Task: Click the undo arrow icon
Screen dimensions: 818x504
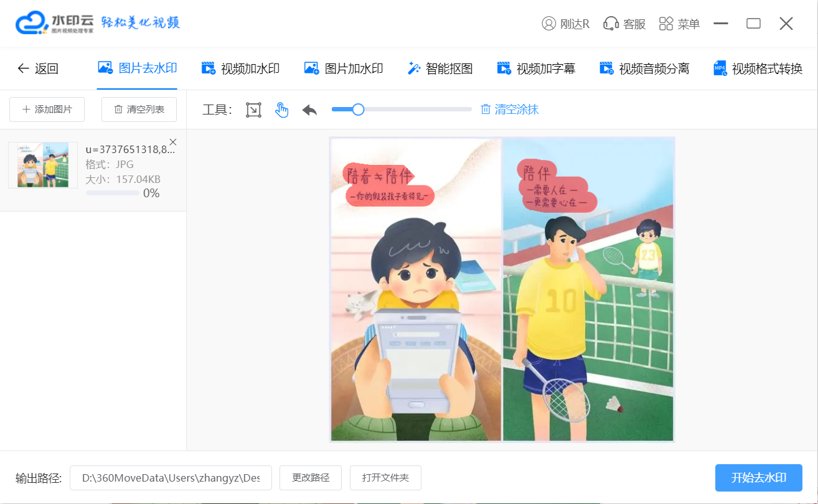Action: pos(309,110)
